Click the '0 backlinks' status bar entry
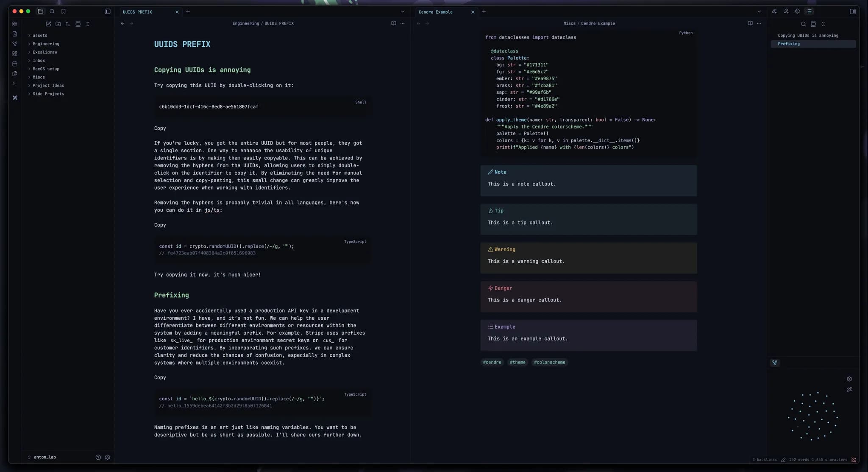 (x=764, y=460)
